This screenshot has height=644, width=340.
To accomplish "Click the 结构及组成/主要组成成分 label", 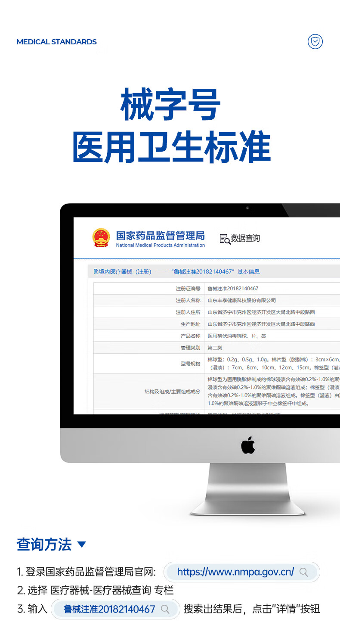I will (x=173, y=392).
